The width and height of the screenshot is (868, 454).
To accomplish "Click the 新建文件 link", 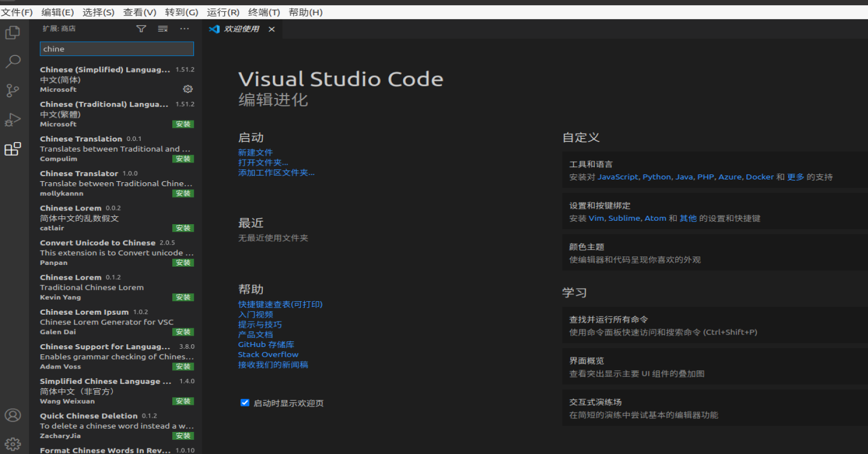I will click(x=256, y=152).
